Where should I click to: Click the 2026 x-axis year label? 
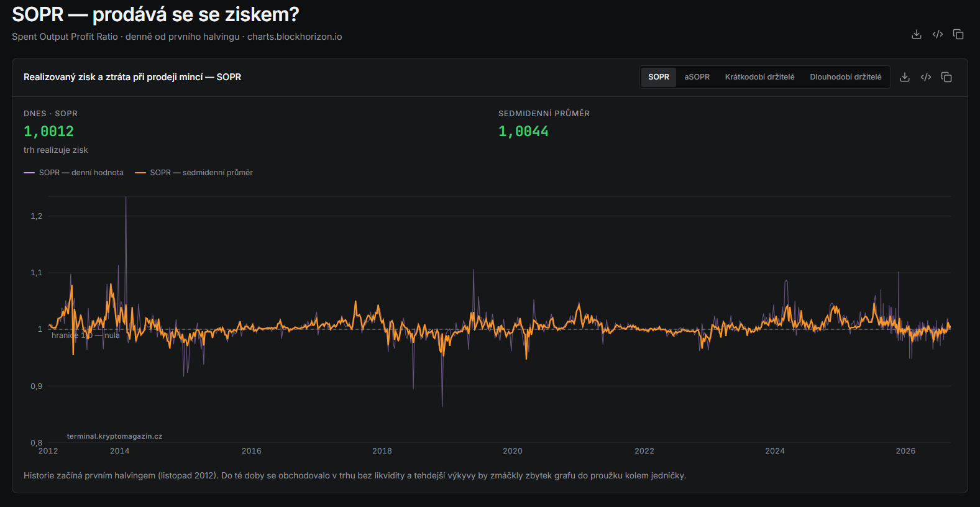tap(905, 451)
